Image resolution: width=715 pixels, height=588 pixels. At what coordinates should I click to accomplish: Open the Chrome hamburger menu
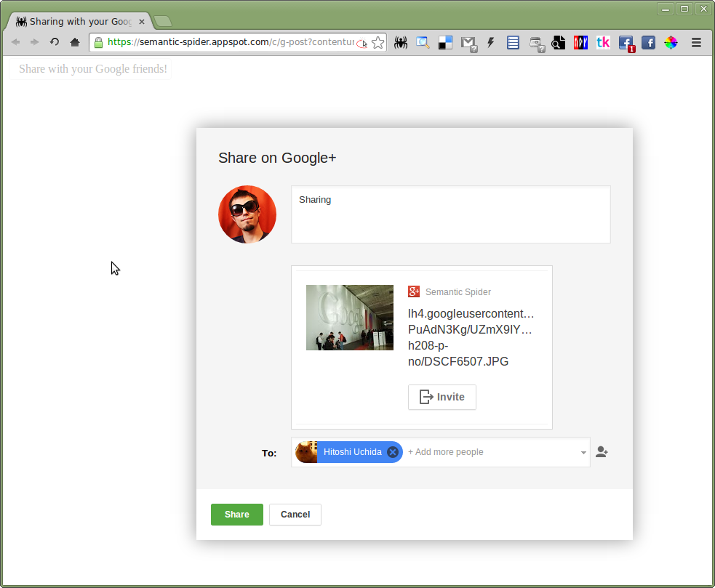click(696, 43)
